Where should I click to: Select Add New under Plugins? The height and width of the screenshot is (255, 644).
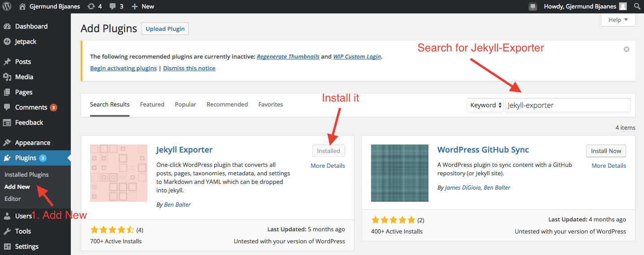tap(17, 187)
